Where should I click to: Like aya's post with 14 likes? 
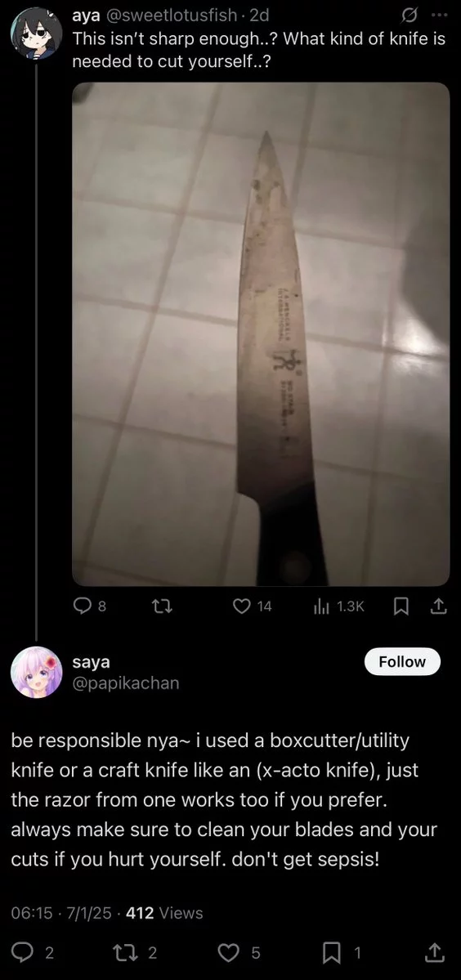[x=252, y=606]
